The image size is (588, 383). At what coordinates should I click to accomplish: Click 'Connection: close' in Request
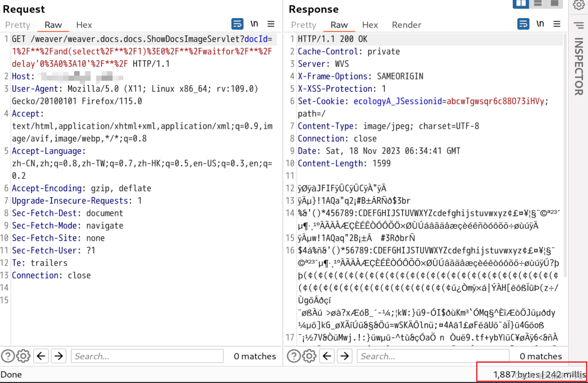[x=51, y=275]
